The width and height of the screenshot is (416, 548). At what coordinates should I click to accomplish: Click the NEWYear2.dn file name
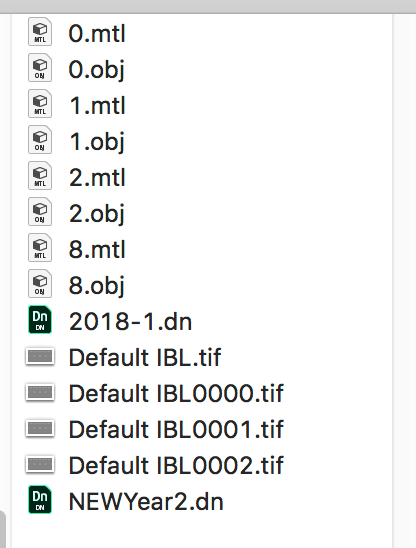pyautogui.click(x=146, y=502)
